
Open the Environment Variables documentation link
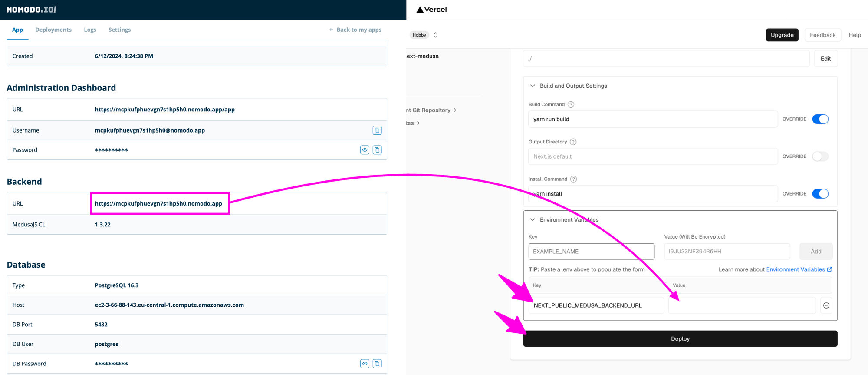[799, 269]
